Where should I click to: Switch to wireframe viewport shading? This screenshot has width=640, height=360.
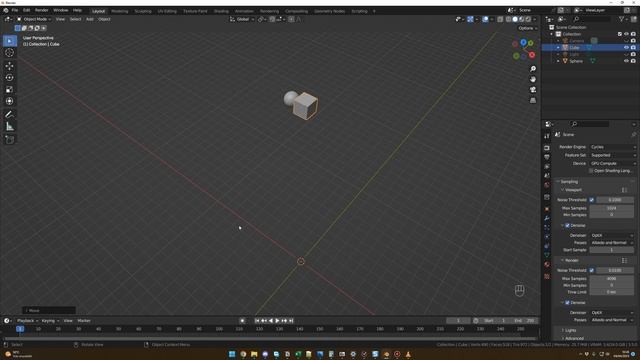[x=509, y=19]
